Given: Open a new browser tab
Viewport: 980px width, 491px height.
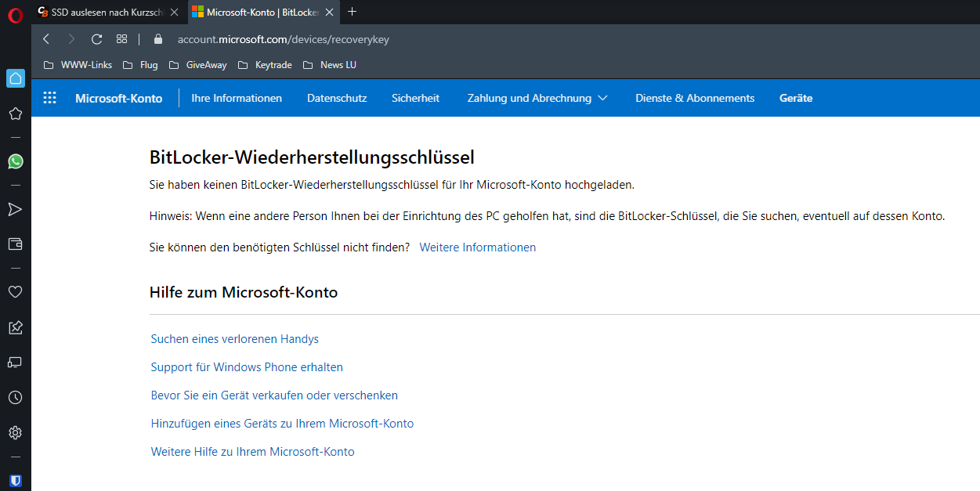Looking at the screenshot, I should click(x=352, y=12).
